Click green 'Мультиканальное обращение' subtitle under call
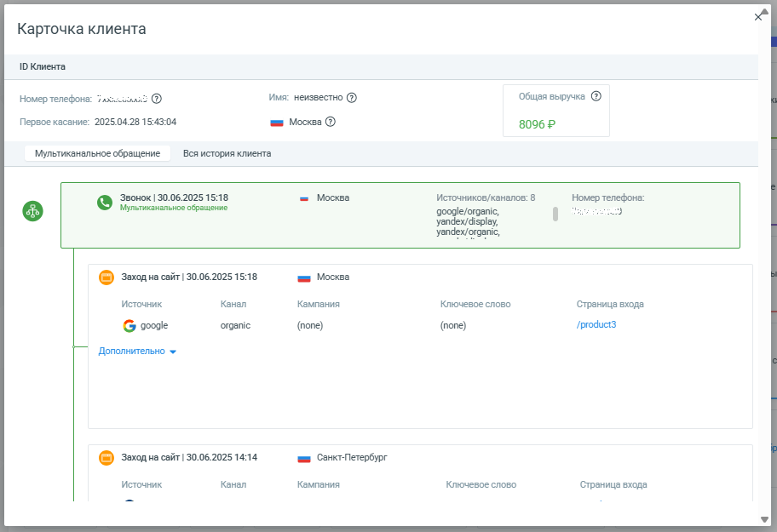777x532 pixels. tap(174, 208)
